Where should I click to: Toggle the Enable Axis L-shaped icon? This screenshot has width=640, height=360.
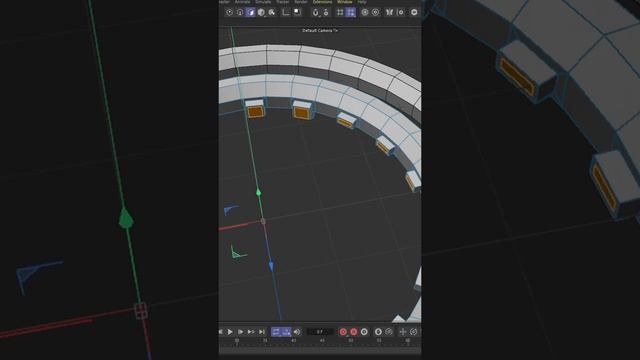[x=286, y=12]
